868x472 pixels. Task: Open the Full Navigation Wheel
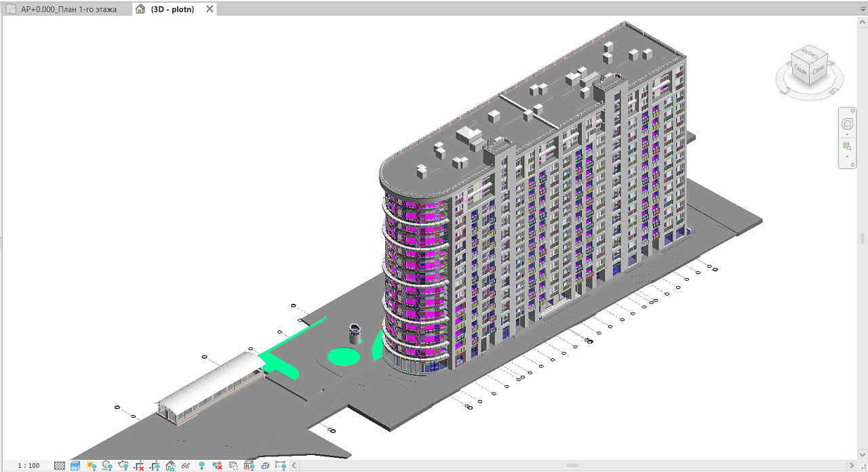point(848,125)
